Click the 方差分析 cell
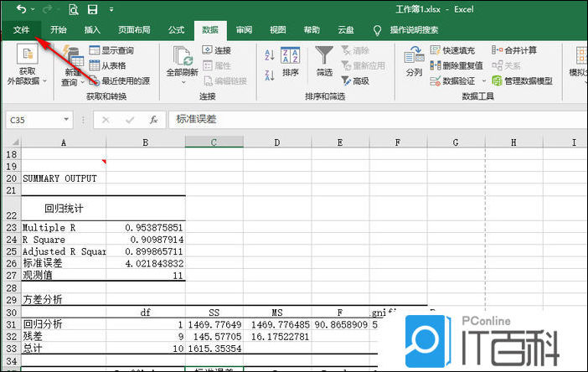 tap(64, 300)
